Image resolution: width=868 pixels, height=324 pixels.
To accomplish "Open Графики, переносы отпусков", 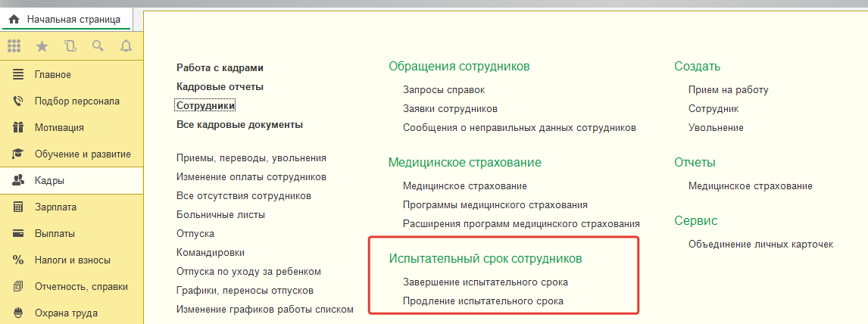I will (x=245, y=290).
